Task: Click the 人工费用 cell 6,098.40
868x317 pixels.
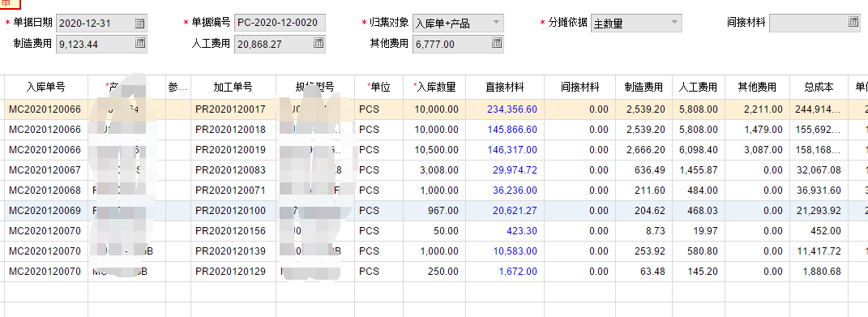Action: pos(698,150)
